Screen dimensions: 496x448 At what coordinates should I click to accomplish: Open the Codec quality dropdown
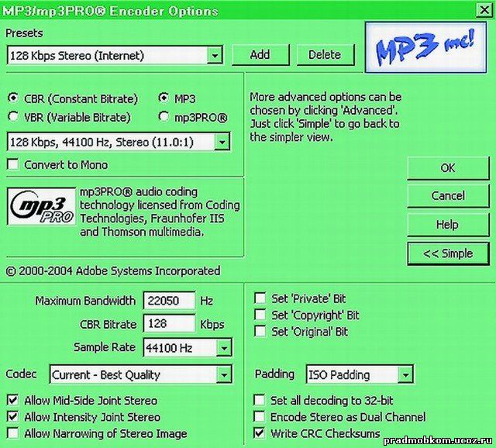click(x=224, y=375)
